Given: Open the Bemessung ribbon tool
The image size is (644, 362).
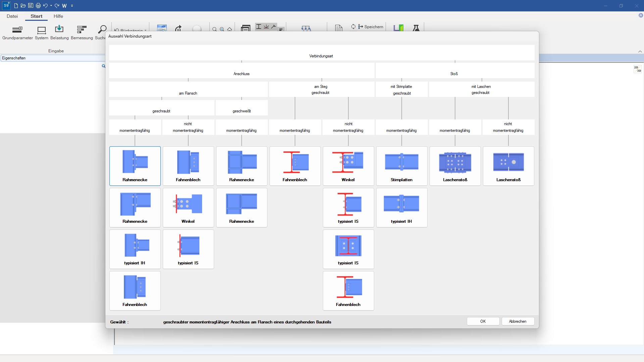Looking at the screenshot, I should tap(82, 33).
